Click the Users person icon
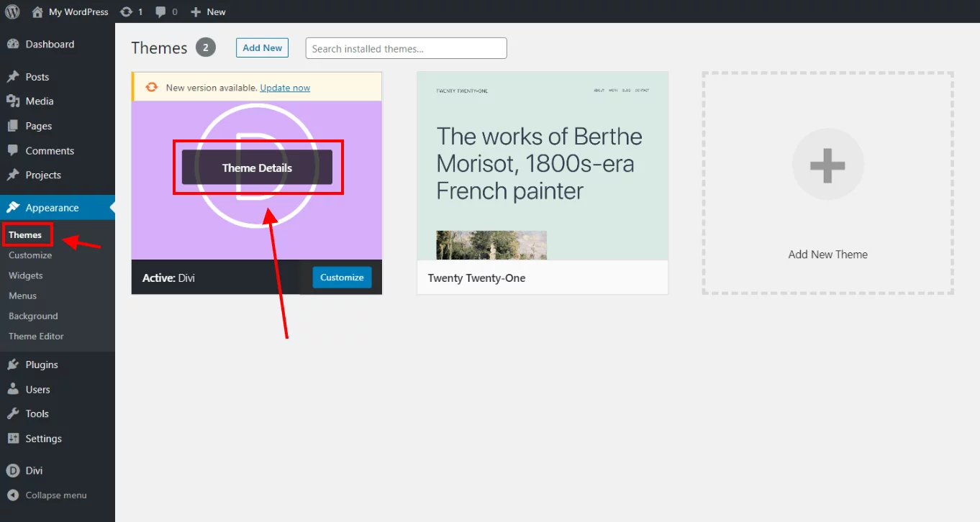Viewport: 980px width, 522px height. 13,389
